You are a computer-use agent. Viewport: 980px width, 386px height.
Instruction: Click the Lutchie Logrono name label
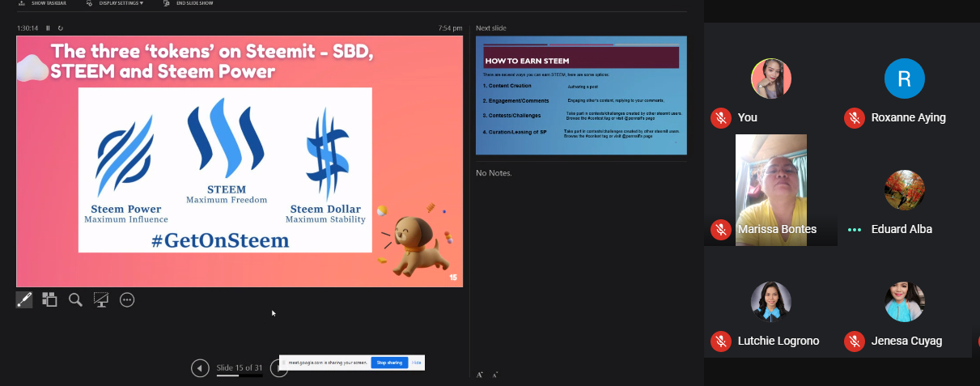(x=778, y=341)
